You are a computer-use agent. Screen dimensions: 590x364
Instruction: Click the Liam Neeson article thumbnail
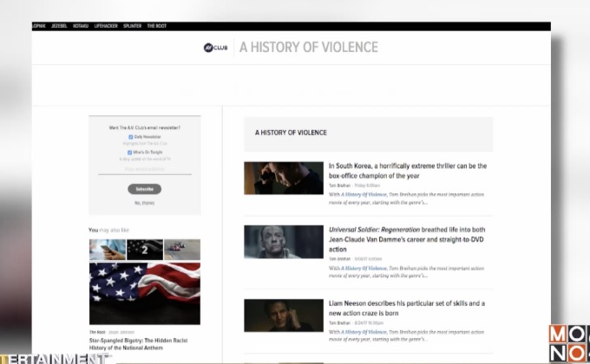point(283,315)
